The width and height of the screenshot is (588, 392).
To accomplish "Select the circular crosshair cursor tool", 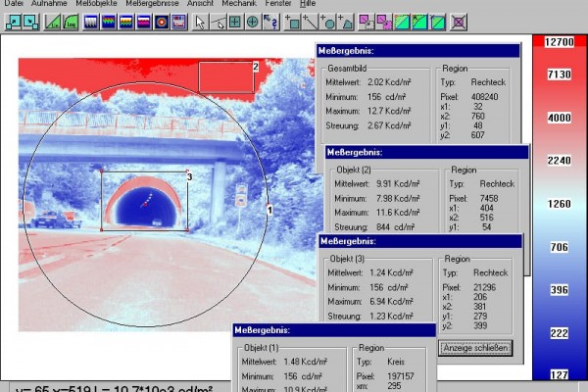I will [x=253, y=23].
